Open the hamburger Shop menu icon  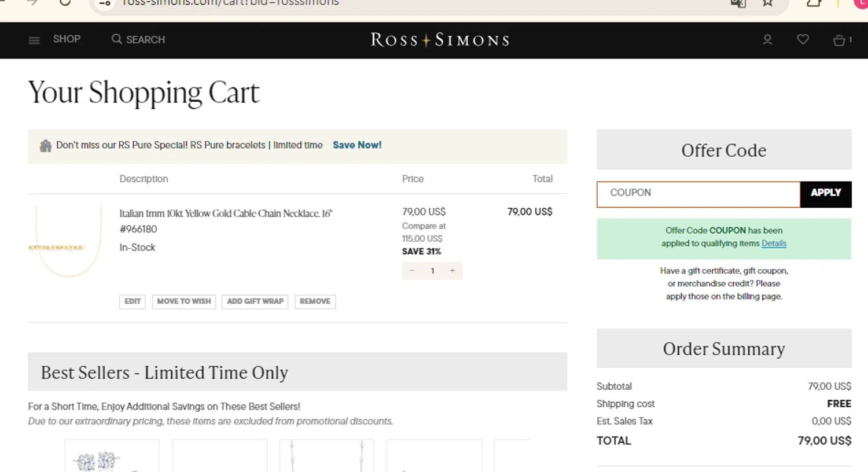[34, 40]
